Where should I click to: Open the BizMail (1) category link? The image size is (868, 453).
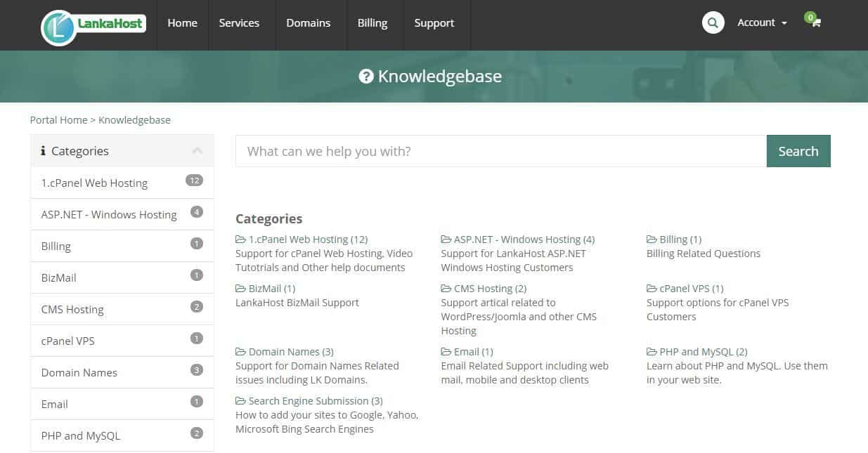272,289
